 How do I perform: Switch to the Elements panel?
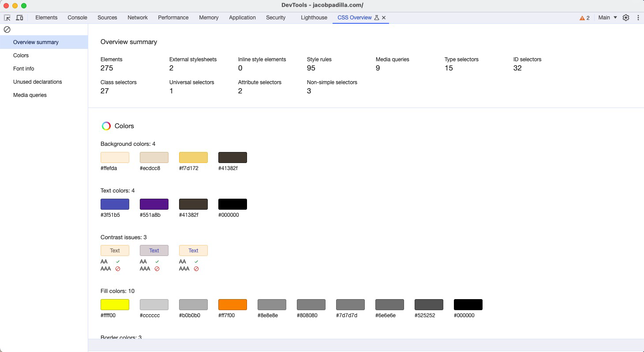46,18
